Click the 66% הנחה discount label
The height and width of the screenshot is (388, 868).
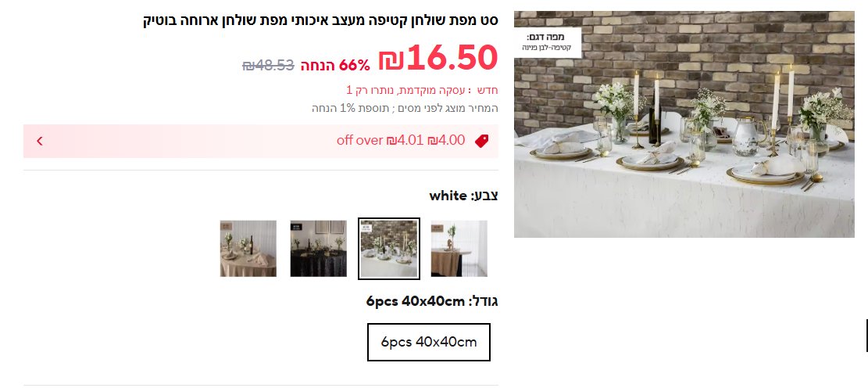point(335,66)
